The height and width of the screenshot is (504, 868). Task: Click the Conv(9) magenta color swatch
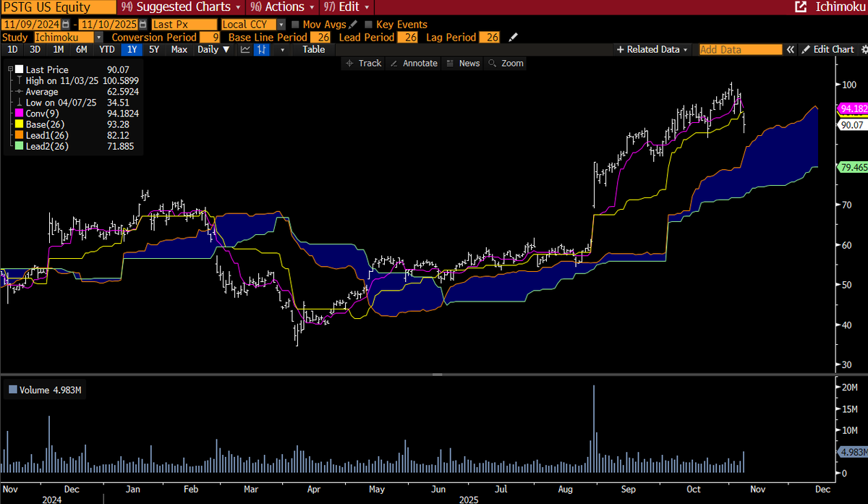click(20, 114)
